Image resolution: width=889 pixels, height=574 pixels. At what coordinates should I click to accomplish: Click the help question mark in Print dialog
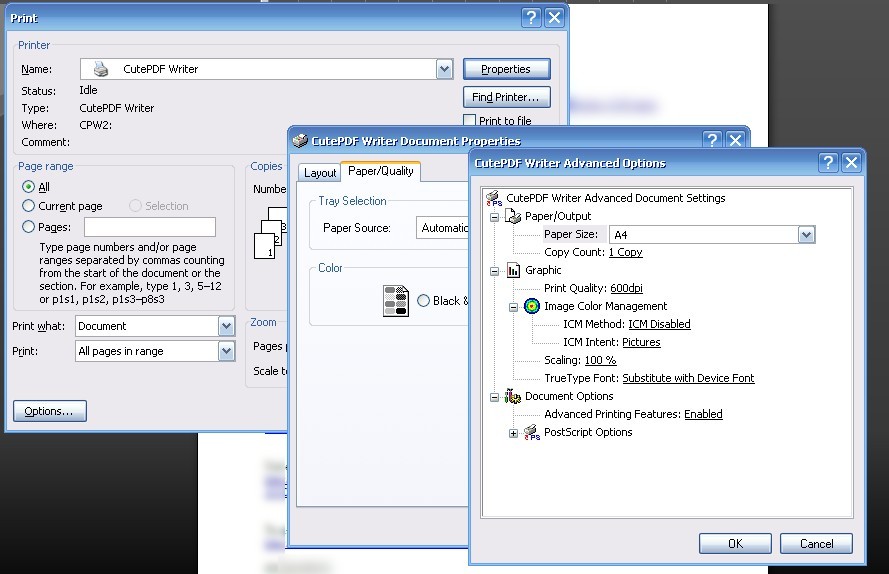click(x=531, y=18)
